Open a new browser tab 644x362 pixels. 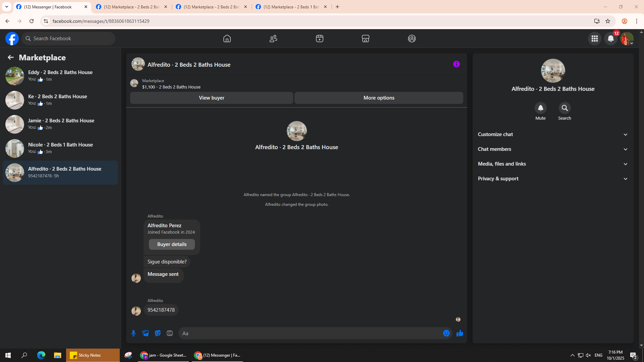[x=337, y=7]
